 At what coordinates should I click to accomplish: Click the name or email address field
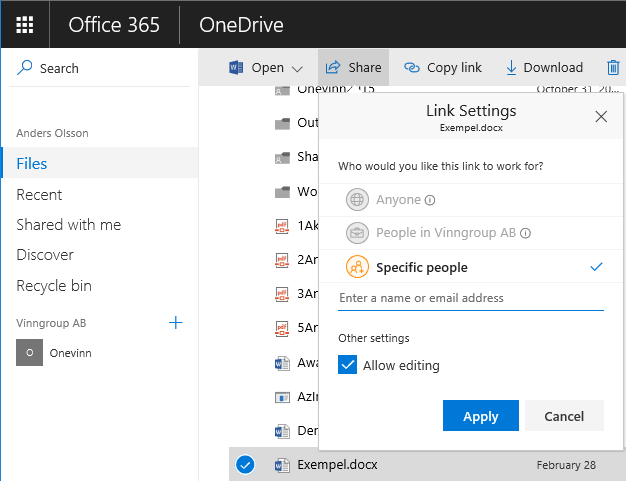pyautogui.click(x=470, y=298)
